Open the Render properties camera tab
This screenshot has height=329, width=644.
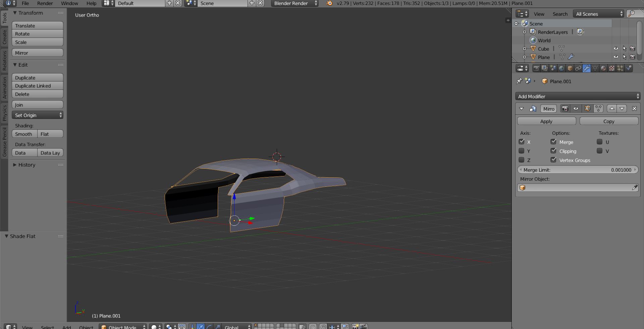pos(536,68)
